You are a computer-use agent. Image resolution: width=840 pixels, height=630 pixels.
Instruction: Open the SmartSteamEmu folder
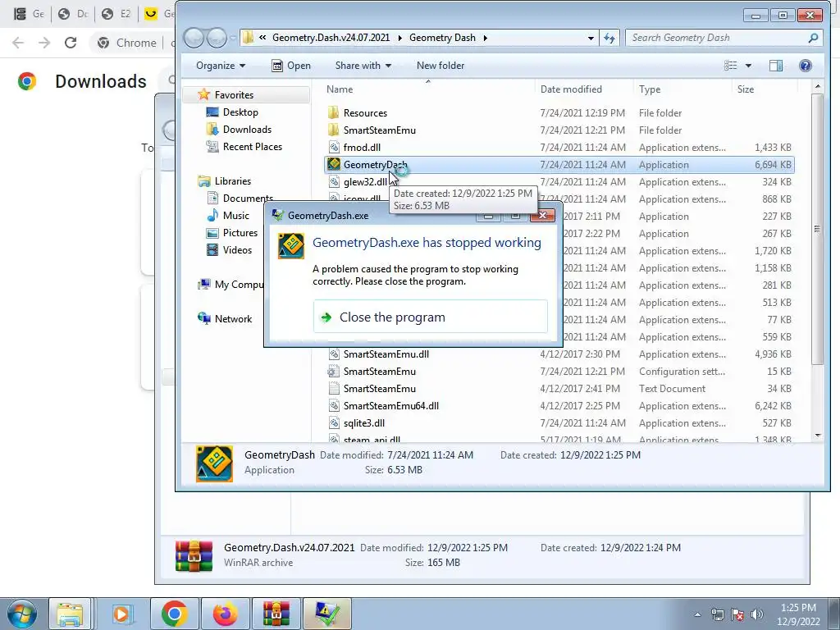[379, 130]
